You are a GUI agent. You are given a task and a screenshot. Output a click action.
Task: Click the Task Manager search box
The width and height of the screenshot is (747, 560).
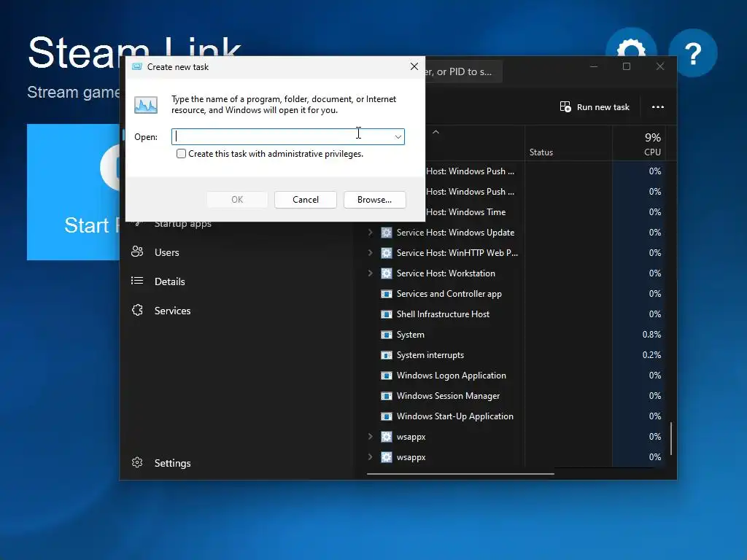click(463, 72)
